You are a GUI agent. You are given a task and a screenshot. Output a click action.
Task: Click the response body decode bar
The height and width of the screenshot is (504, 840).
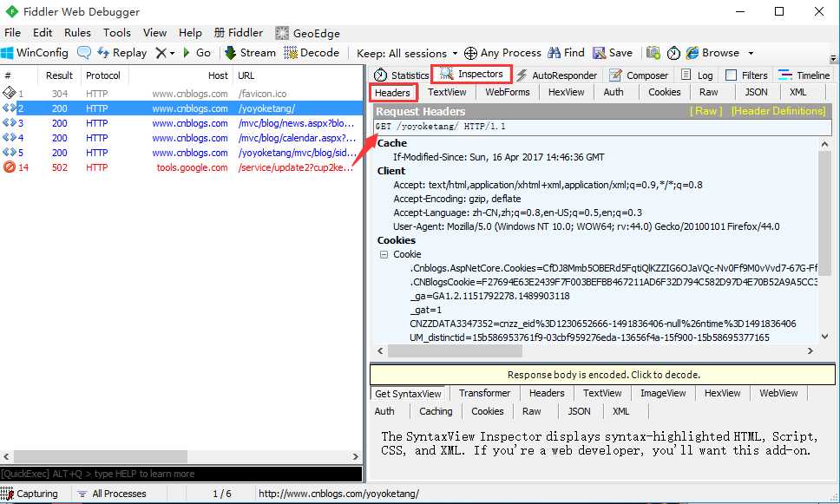603,375
